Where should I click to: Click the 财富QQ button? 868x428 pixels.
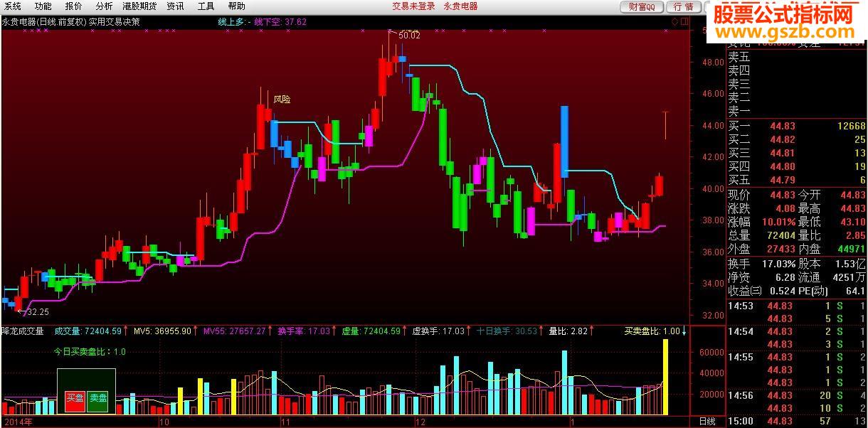pos(642,6)
